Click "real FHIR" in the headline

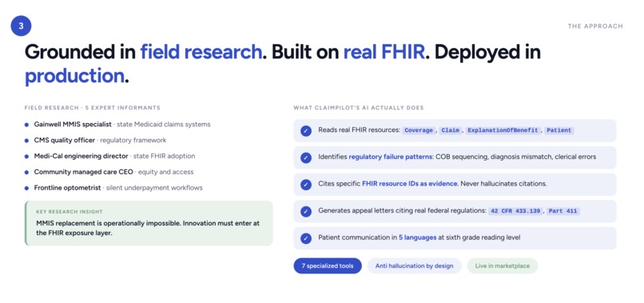pos(384,52)
